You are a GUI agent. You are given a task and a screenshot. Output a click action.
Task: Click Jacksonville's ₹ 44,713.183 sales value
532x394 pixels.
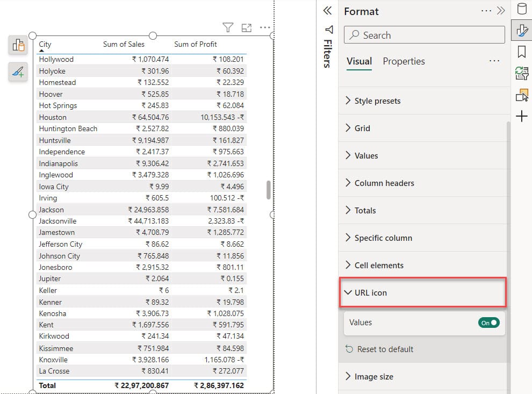pyautogui.click(x=148, y=221)
